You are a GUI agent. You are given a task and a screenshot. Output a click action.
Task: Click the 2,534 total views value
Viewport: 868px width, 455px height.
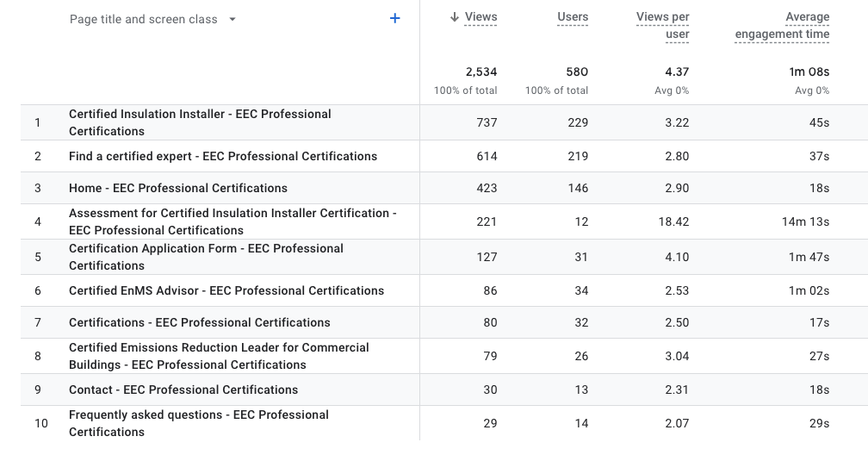[x=480, y=72]
